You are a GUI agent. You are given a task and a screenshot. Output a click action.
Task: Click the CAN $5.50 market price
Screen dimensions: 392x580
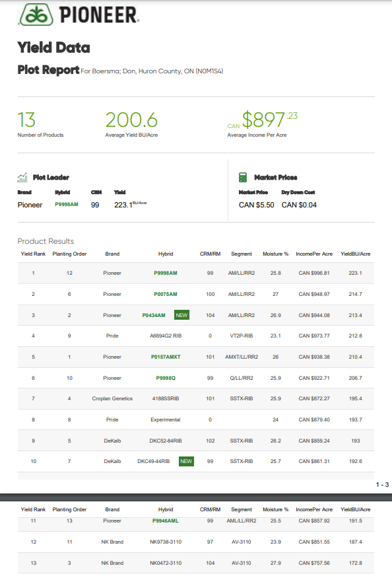point(257,205)
